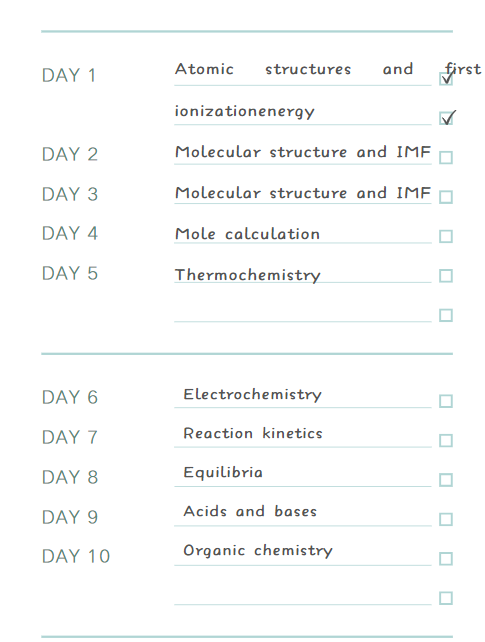485x642 pixels.
Task: Uncheck the Atomic structures checkbox
Action: click(446, 79)
